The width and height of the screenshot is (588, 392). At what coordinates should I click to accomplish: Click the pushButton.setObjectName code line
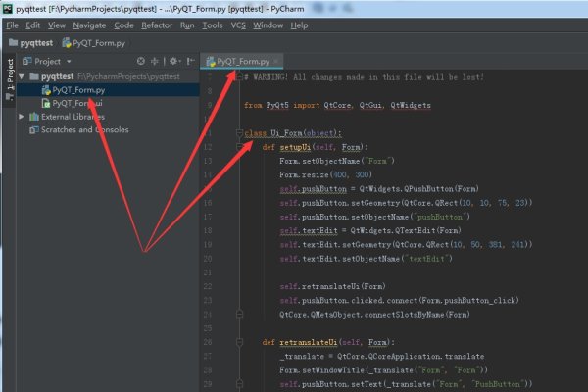click(374, 217)
